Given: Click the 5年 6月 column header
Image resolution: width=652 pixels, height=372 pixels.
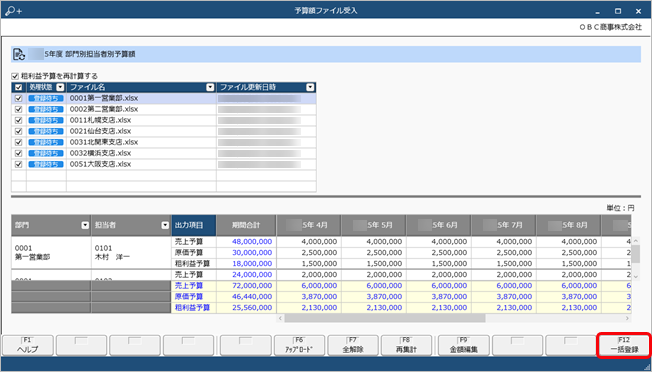Looking at the screenshot, I should (439, 225).
